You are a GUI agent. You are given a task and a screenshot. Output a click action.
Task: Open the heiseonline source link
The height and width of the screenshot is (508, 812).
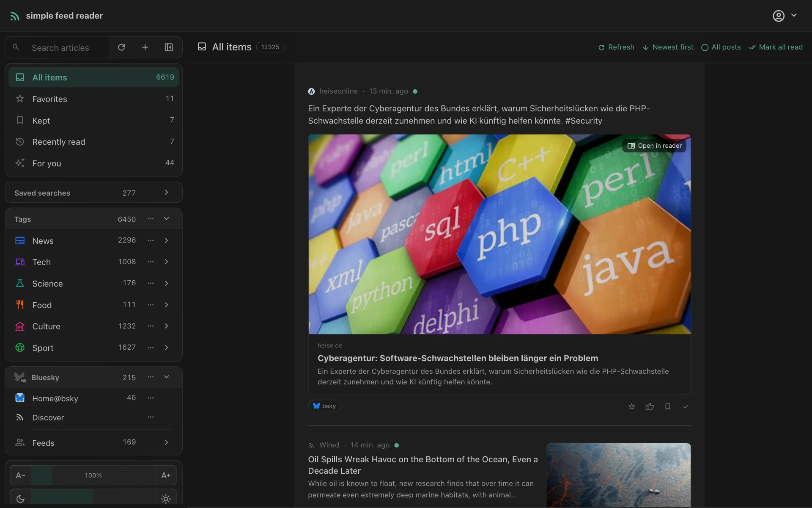tap(338, 91)
